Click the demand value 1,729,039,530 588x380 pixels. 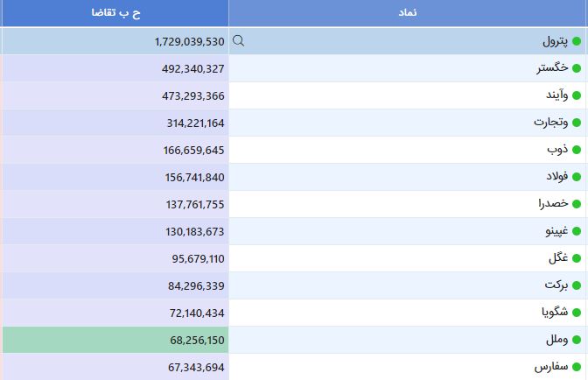pyautogui.click(x=189, y=42)
